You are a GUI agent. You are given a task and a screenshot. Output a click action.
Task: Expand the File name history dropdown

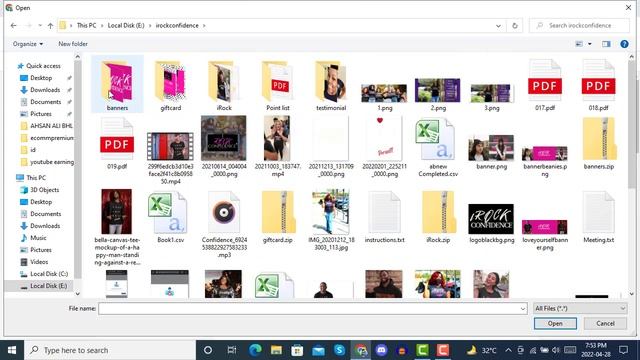point(523,309)
